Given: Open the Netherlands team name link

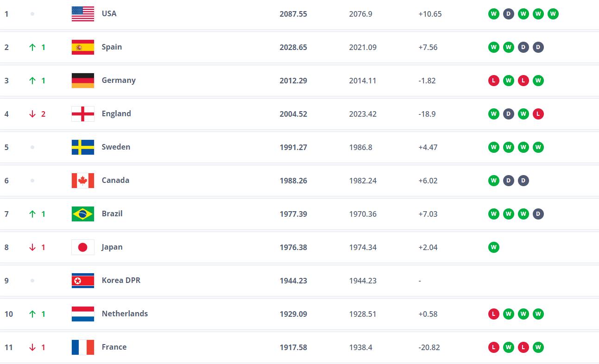Looking at the screenshot, I should [125, 314].
